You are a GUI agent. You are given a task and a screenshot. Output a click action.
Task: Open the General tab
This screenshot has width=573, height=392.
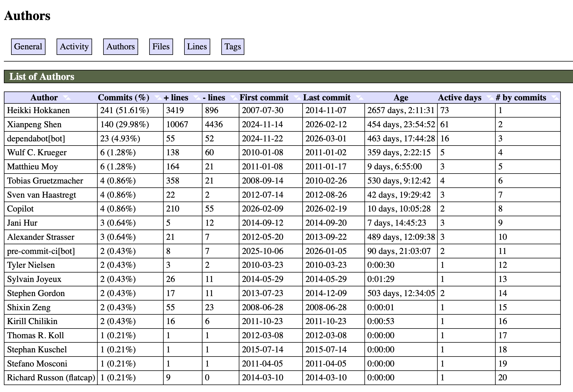[28, 47]
